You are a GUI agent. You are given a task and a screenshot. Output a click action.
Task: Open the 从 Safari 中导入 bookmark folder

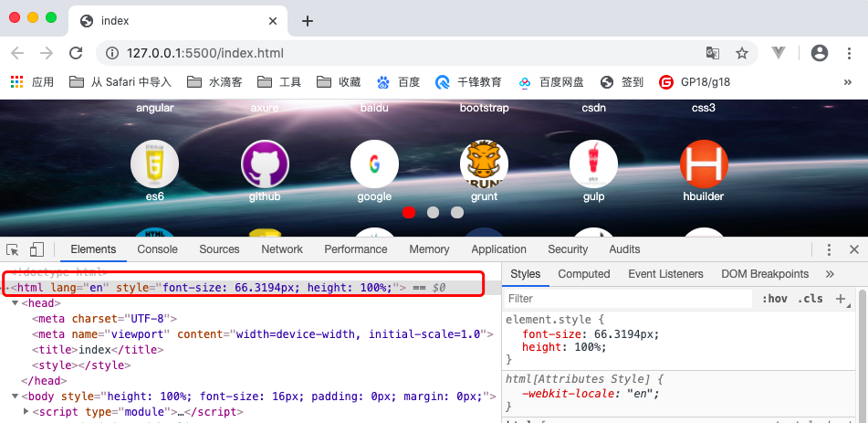click(120, 82)
